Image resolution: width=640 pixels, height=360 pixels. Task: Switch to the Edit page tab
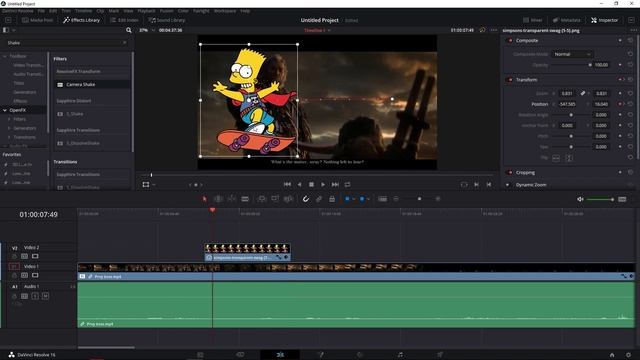pos(280,355)
